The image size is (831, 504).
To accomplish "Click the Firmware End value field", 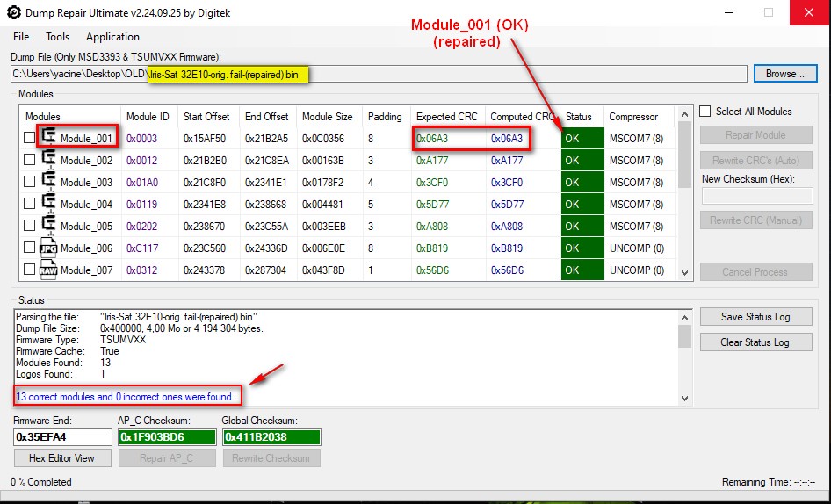I will pos(62,436).
